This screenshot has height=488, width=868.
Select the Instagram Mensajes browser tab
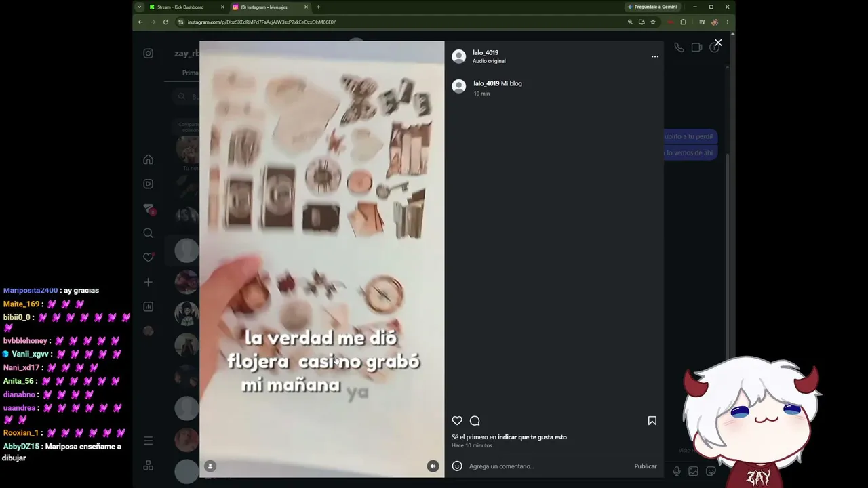pos(270,7)
